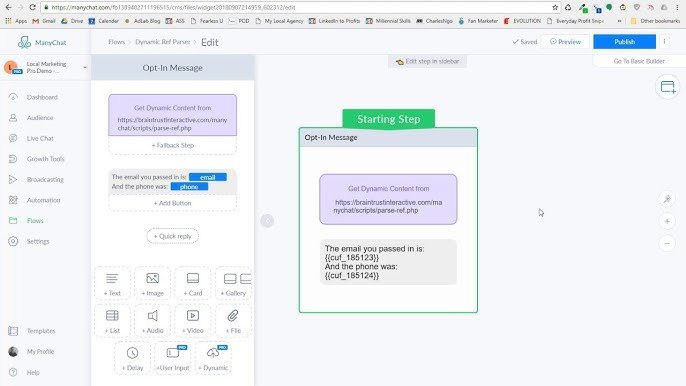Open the Dashboard sidebar item

click(34, 97)
